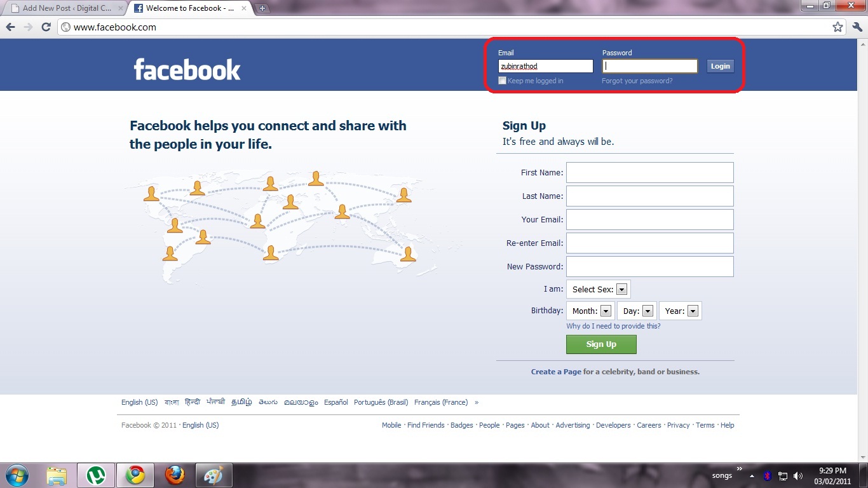Switch language to Hindi (हिन्दी)

coord(193,402)
